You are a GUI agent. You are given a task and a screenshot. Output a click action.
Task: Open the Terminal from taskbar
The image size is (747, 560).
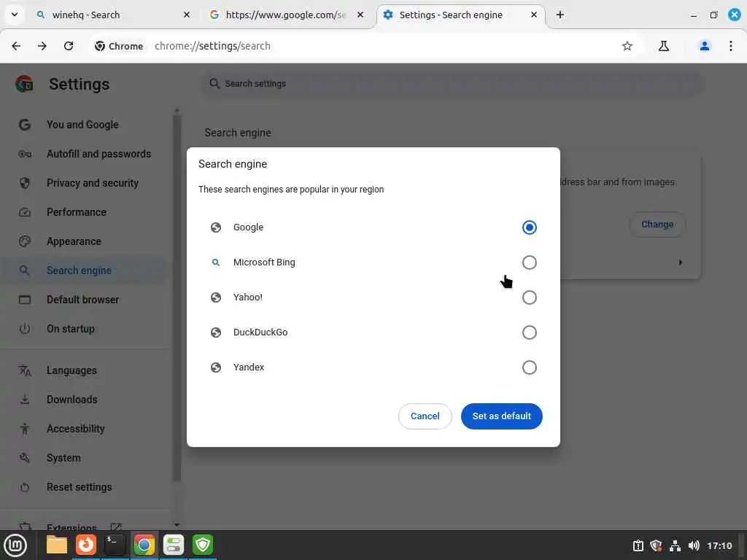(x=115, y=545)
